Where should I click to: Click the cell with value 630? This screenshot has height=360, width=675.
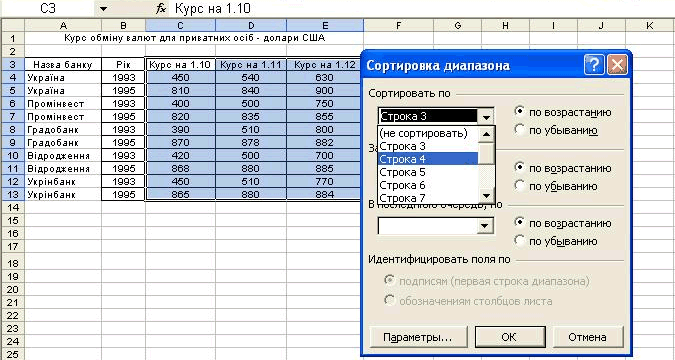tap(325, 78)
